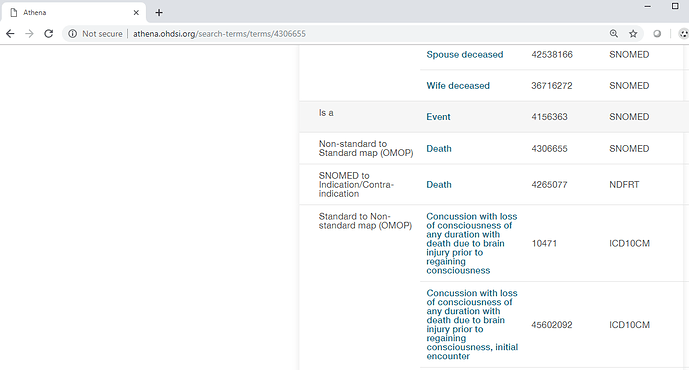
Task: Open the new tab plus button
Action: [159, 12]
